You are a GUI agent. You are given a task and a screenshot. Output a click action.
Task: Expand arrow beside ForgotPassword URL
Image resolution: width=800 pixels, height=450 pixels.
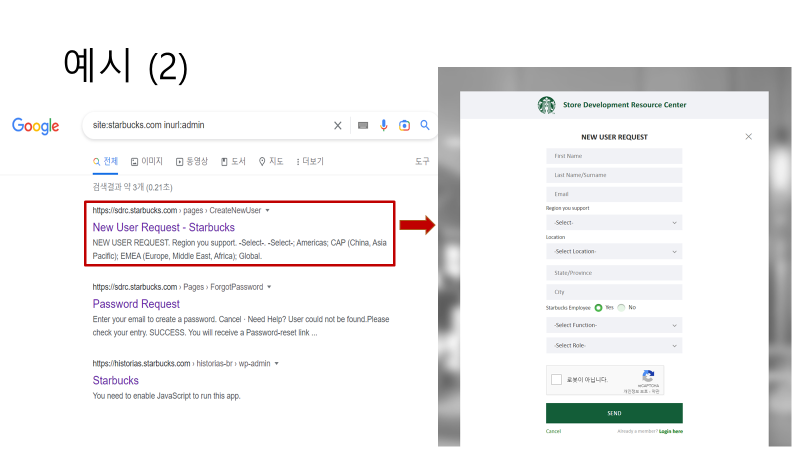tap(269, 287)
